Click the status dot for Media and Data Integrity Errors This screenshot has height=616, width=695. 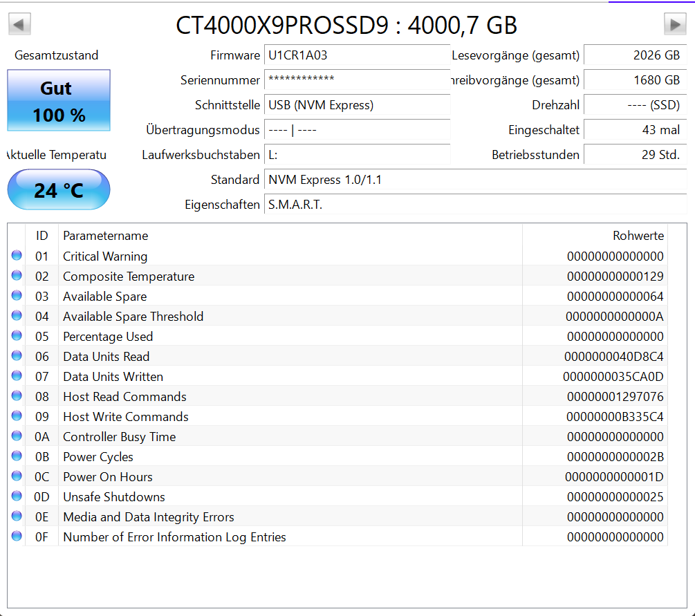pos(17,516)
